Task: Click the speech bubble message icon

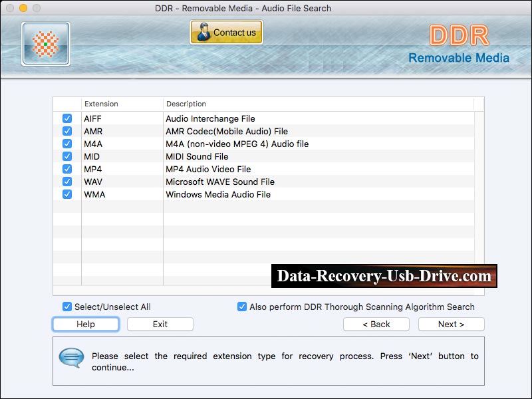Action: [71, 359]
